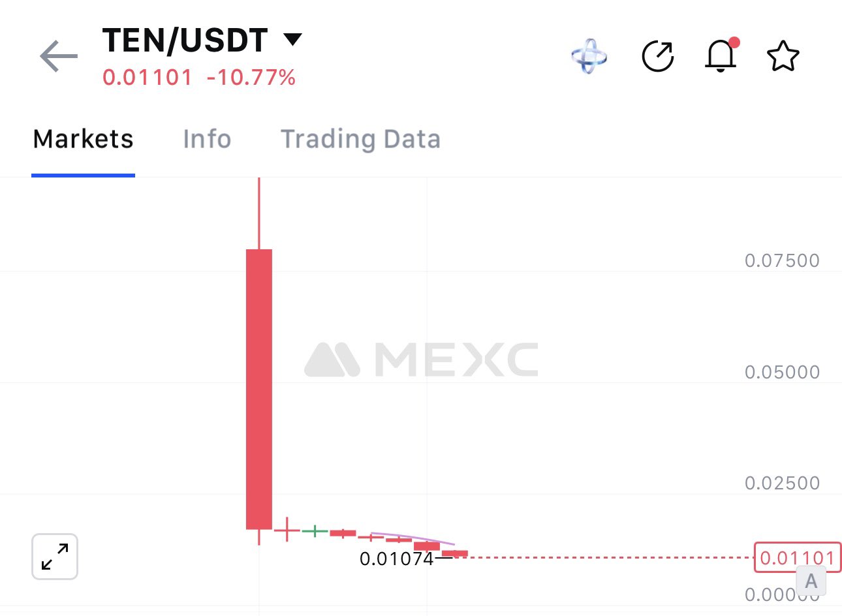Click the 0.07500 price axis label
The image size is (842, 616).
782,261
